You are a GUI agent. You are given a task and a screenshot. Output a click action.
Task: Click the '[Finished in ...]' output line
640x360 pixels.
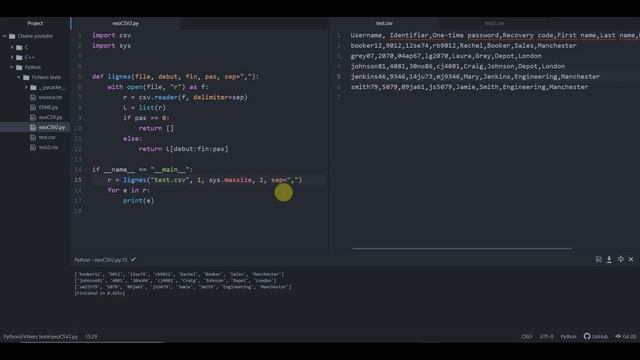coord(100,293)
